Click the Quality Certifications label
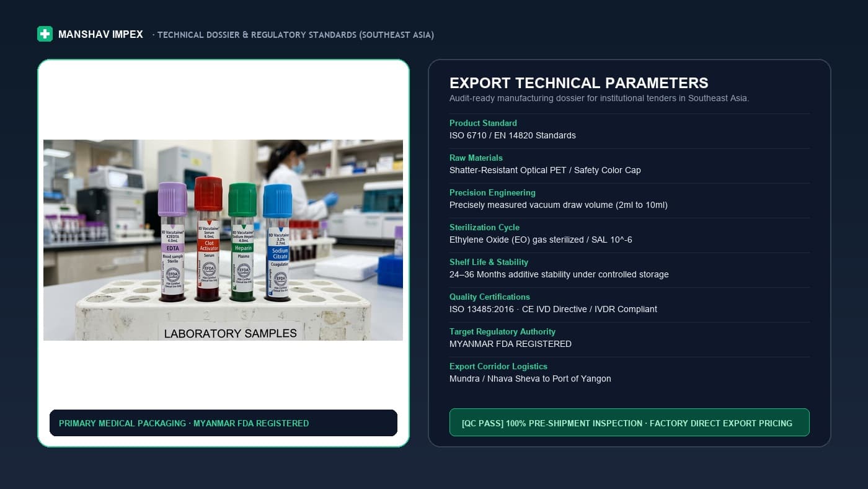868x489 pixels. (x=489, y=297)
